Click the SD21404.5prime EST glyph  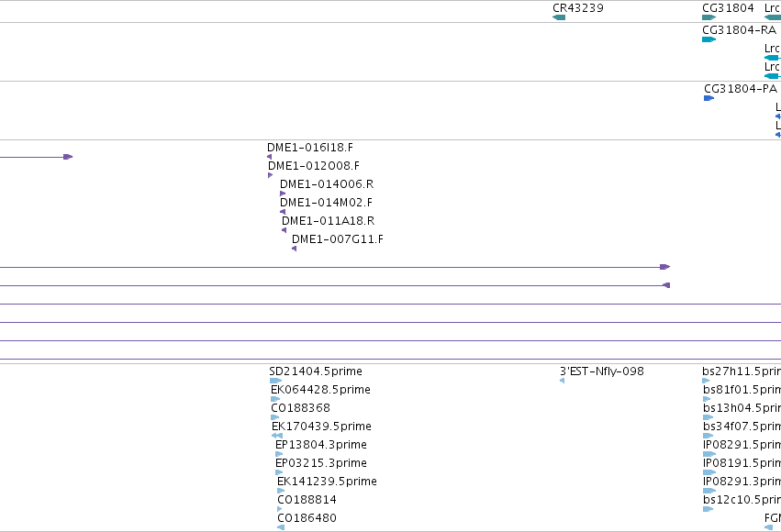click(275, 381)
